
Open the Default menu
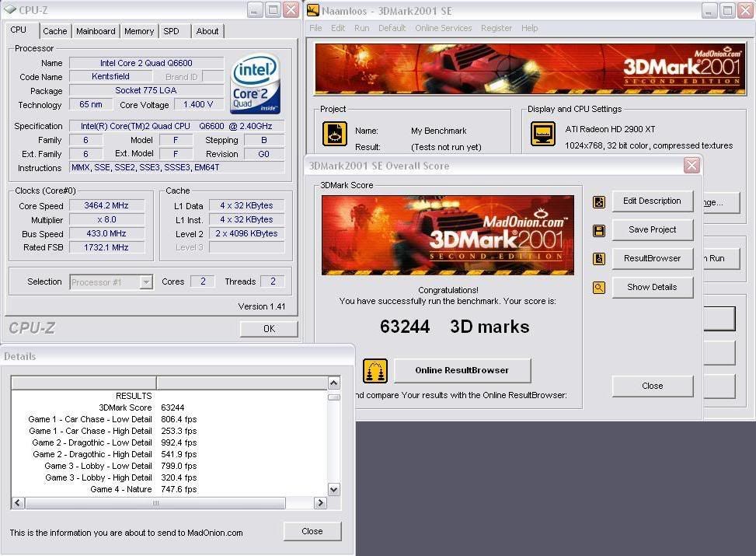[x=392, y=28]
